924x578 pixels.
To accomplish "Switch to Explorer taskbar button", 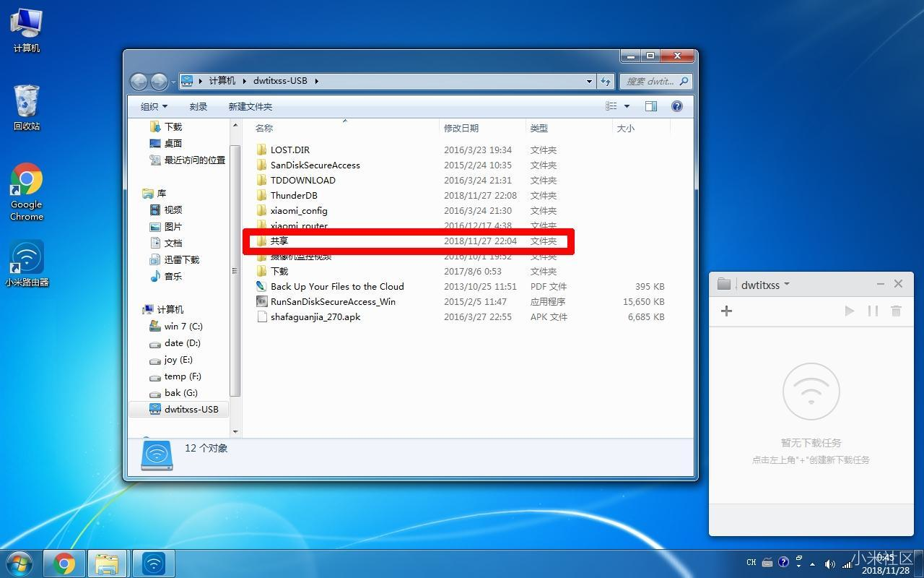I will pyautogui.click(x=108, y=564).
